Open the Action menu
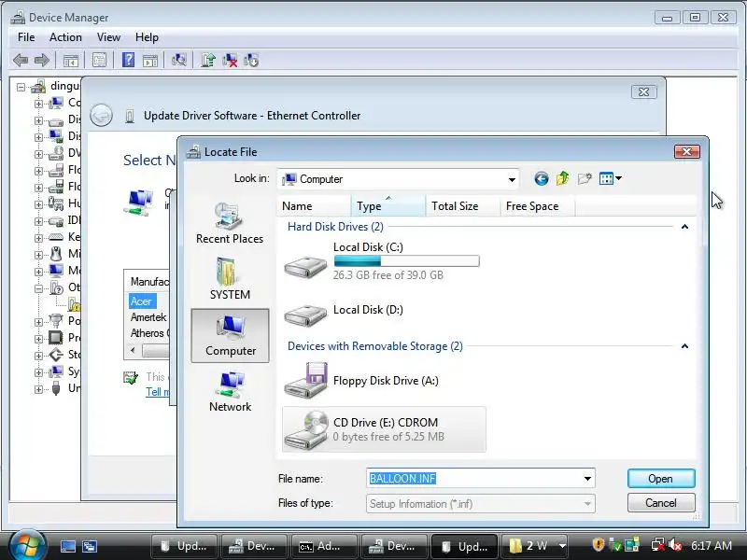 65,37
